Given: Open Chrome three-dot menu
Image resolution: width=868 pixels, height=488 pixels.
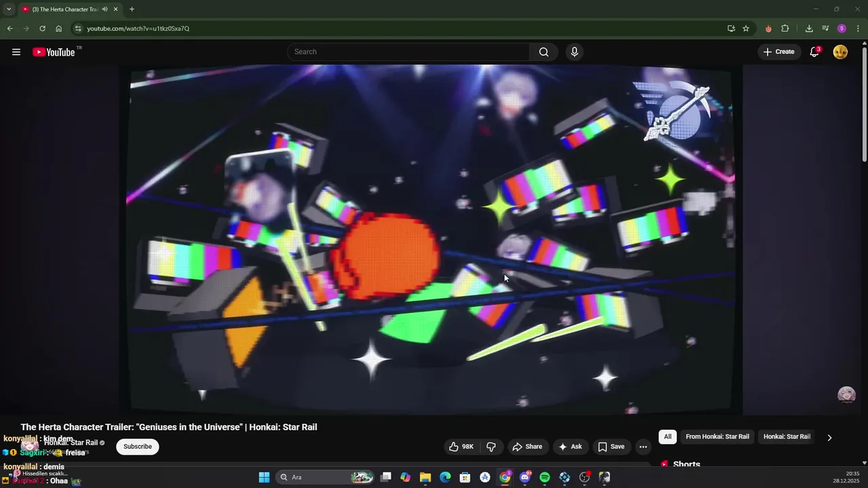Looking at the screenshot, I should [858, 28].
